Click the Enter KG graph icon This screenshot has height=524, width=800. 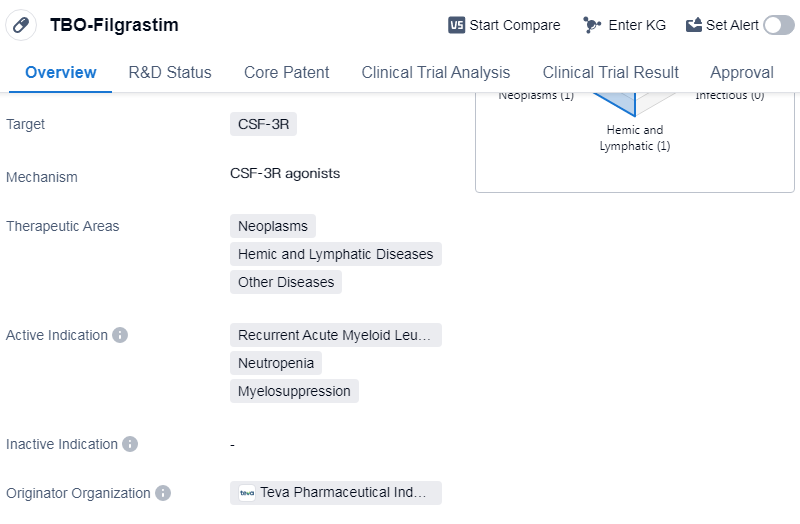coord(592,25)
